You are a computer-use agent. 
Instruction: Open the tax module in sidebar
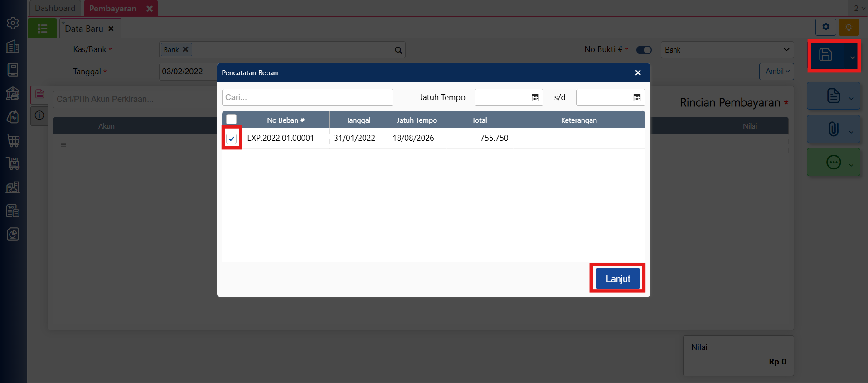tap(13, 211)
